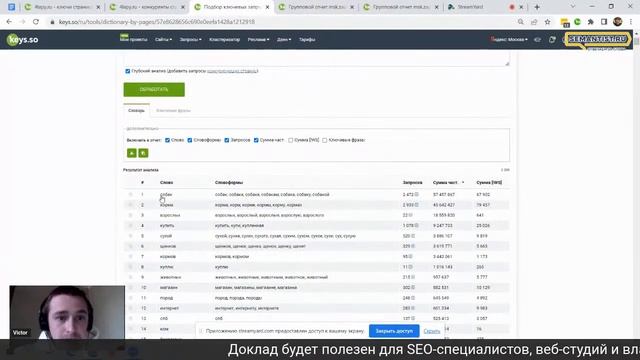Viewport: 640px width, 360px height.
Task: Click the share page icon in address bar
Action: [534, 22]
